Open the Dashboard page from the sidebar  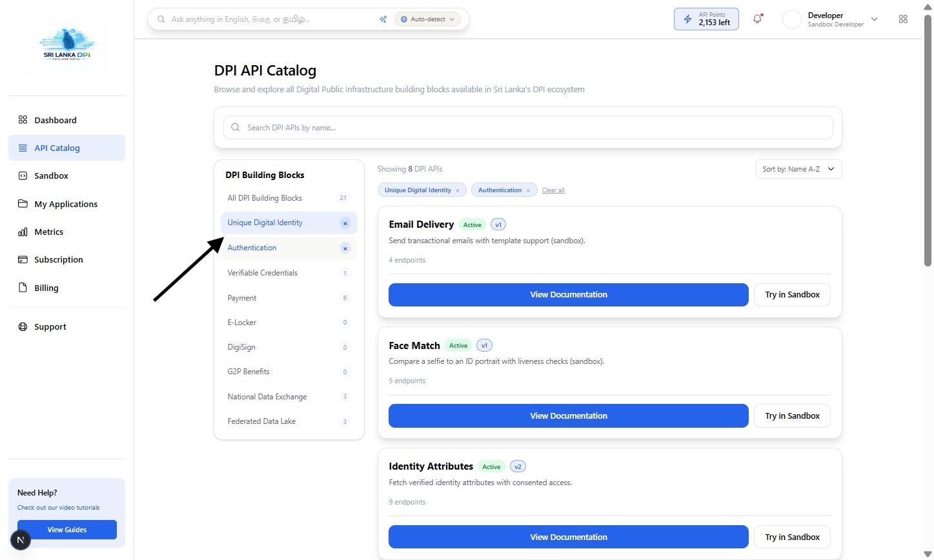[66, 120]
